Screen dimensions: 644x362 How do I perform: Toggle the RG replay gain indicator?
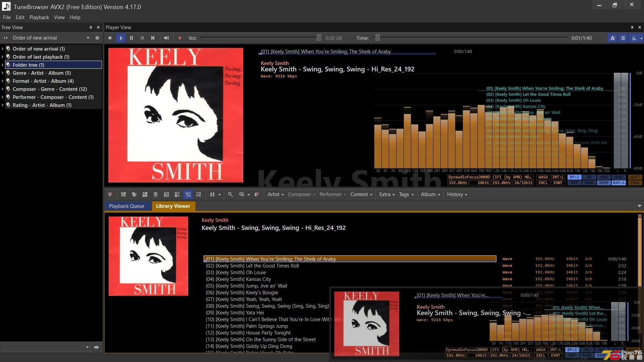589,177
